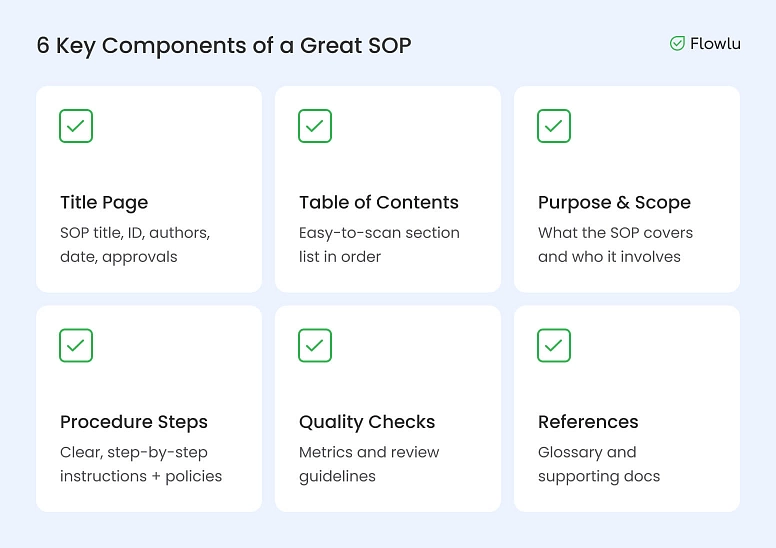This screenshot has width=776, height=548.
Task: Click the Flowlu logo checkmark icon
Action: click(677, 44)
